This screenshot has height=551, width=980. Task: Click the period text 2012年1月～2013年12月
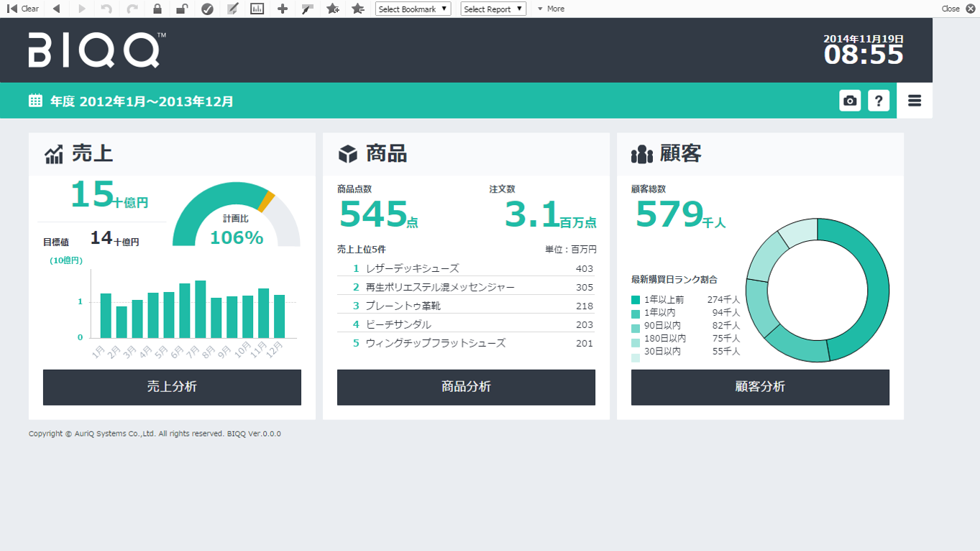(156, 101)
